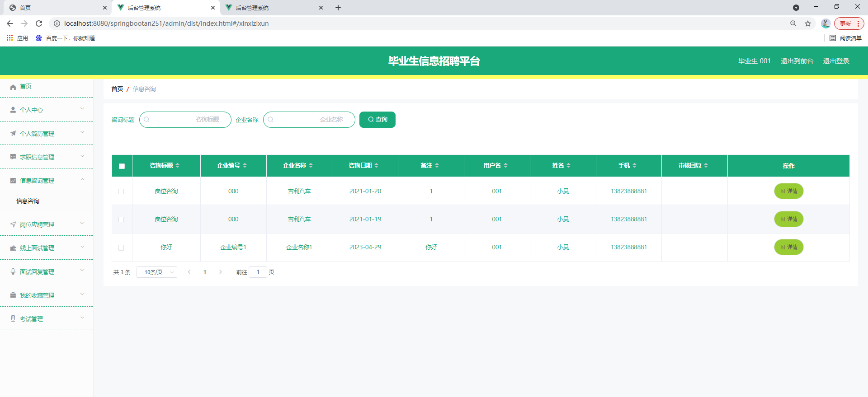The height and width of the screenshot is (397, 868).
Task: Open 详情 for 2021-01-19 row
Action: (x=789, y=219)
